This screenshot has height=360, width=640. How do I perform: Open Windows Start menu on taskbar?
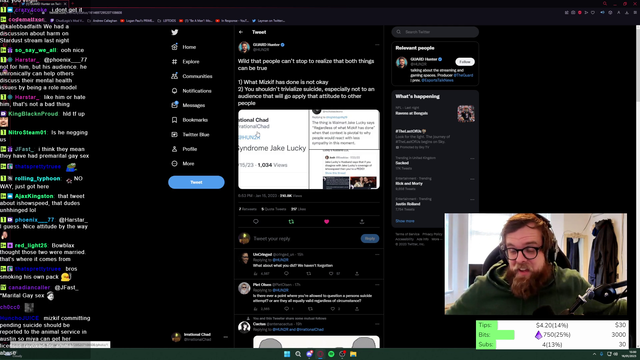[287, 354]
